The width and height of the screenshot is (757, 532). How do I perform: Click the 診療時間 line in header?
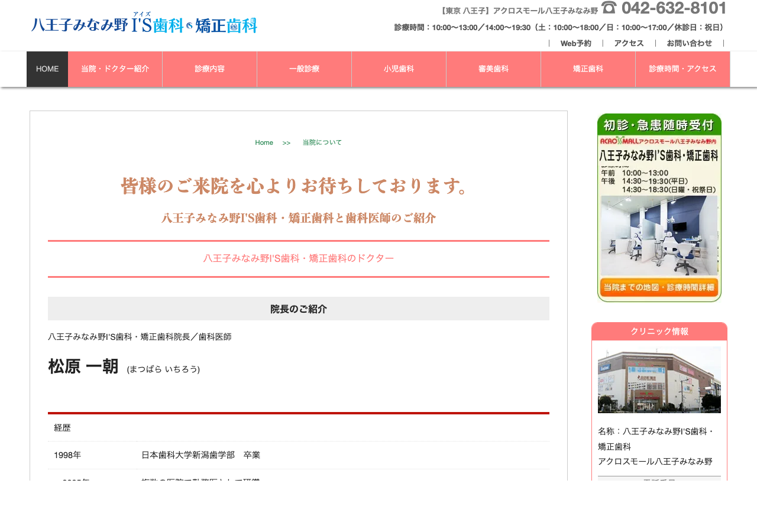click(559, 27)
